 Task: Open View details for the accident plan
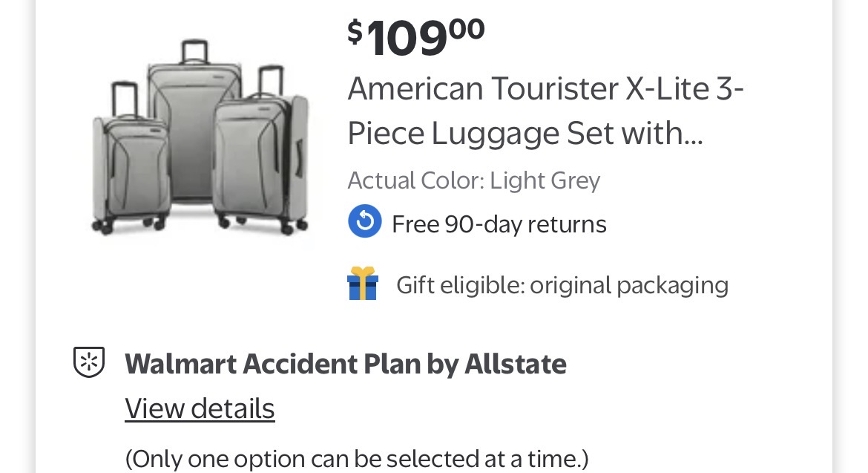click(200, 408)
